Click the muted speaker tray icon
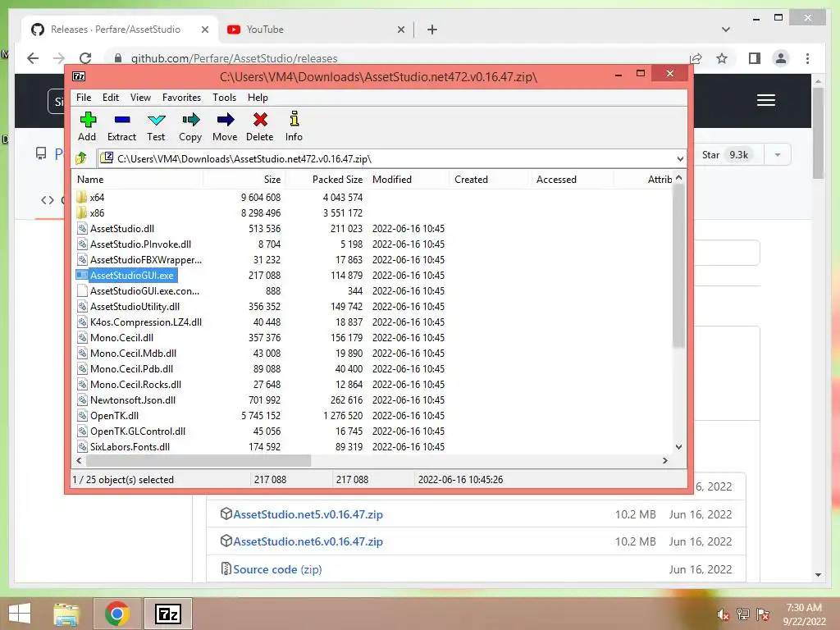 724,614
